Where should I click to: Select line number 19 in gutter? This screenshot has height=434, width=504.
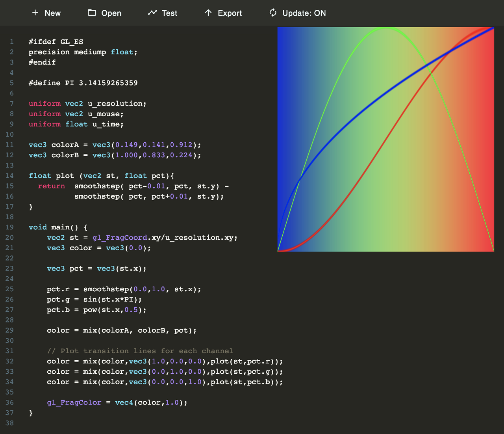[9, 227]
